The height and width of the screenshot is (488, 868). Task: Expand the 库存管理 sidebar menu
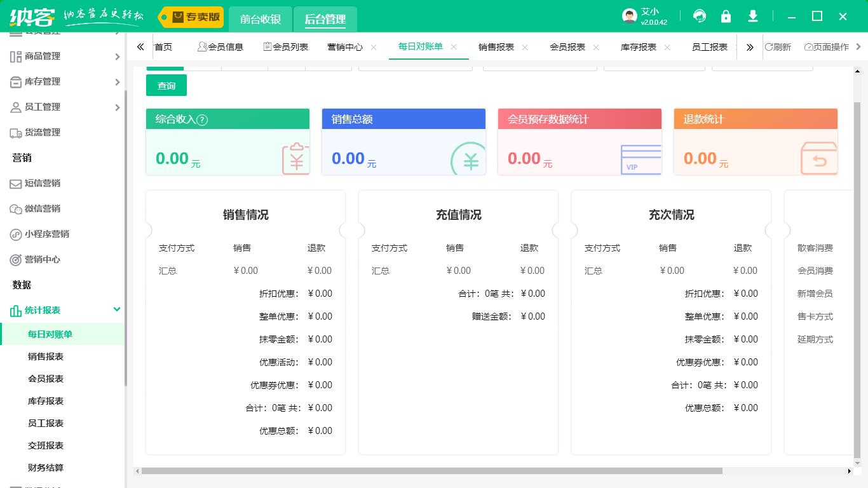click(41, 81)
